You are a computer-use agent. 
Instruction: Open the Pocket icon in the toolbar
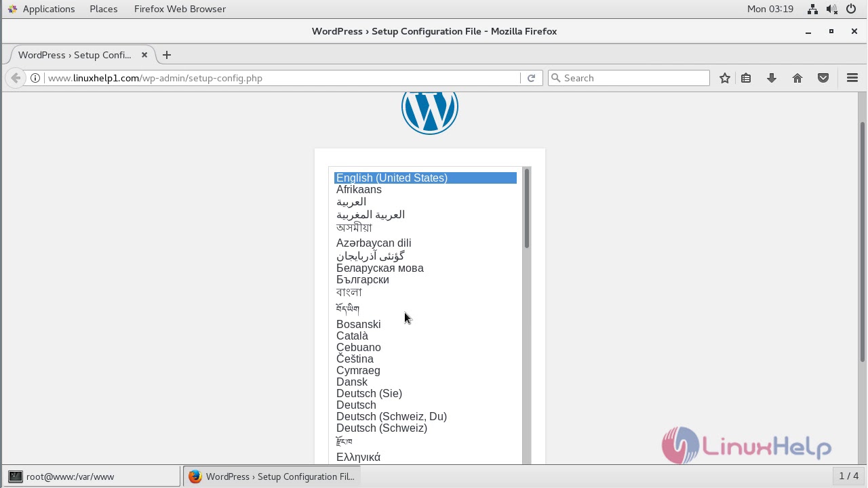(823, 78)
